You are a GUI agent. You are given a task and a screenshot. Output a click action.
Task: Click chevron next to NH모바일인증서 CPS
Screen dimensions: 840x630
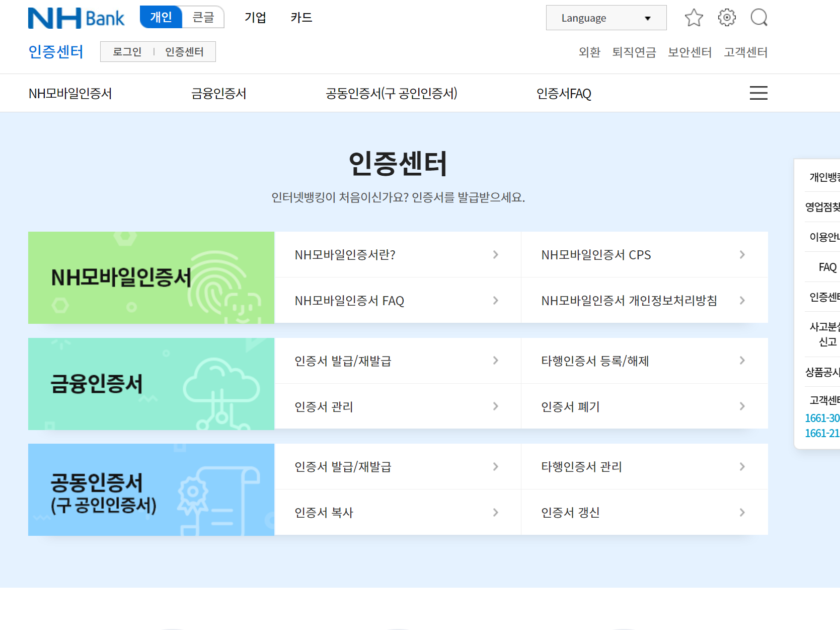coord(742,255)
